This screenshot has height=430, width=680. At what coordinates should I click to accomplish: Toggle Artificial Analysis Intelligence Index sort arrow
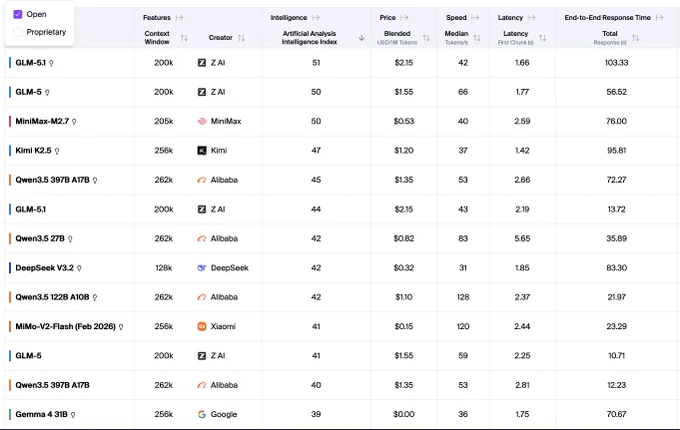[x=361, y=38]
